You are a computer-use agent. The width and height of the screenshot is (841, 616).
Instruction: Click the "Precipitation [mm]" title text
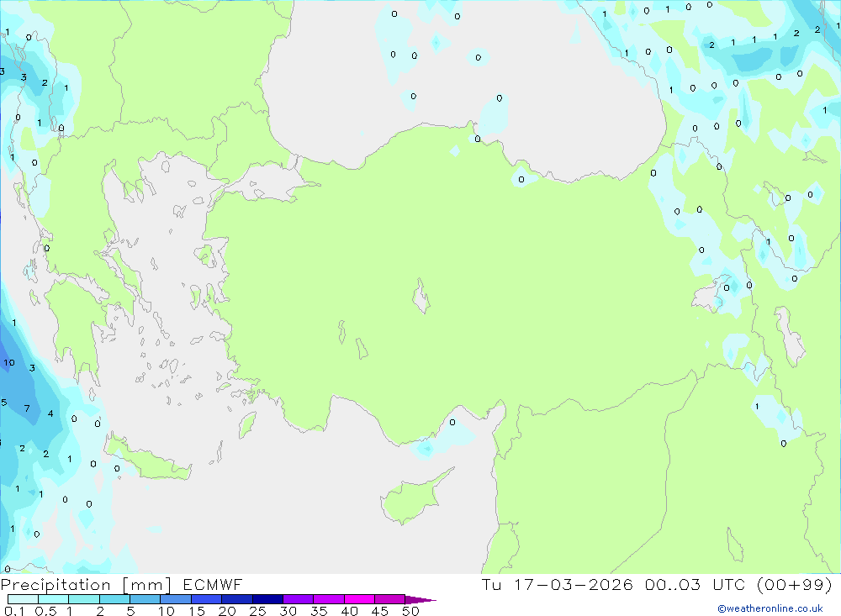click(x=86, y=584)
